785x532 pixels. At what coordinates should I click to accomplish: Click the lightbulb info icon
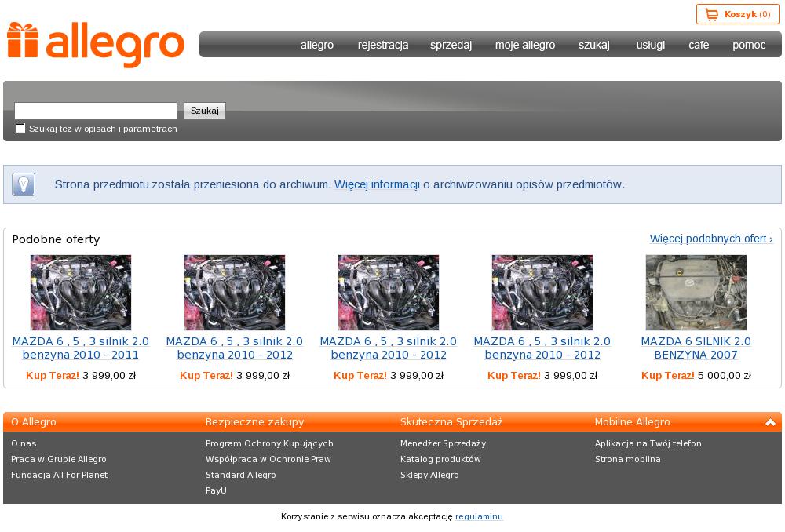pyautogui.click(x=24, y=184)
